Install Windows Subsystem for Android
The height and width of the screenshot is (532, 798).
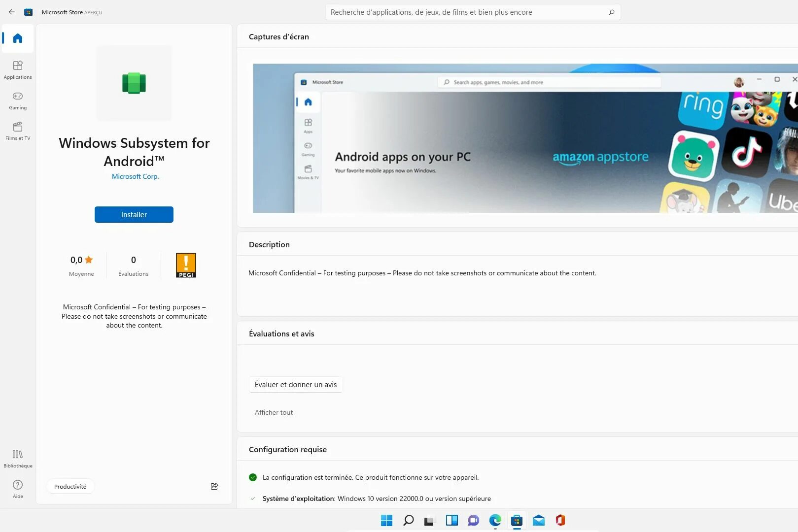click(134, 214)
